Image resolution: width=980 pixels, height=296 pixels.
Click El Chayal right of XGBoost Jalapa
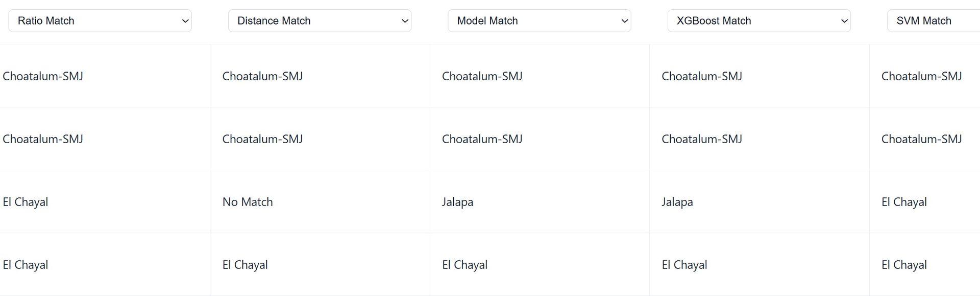[x=904, y=202]
